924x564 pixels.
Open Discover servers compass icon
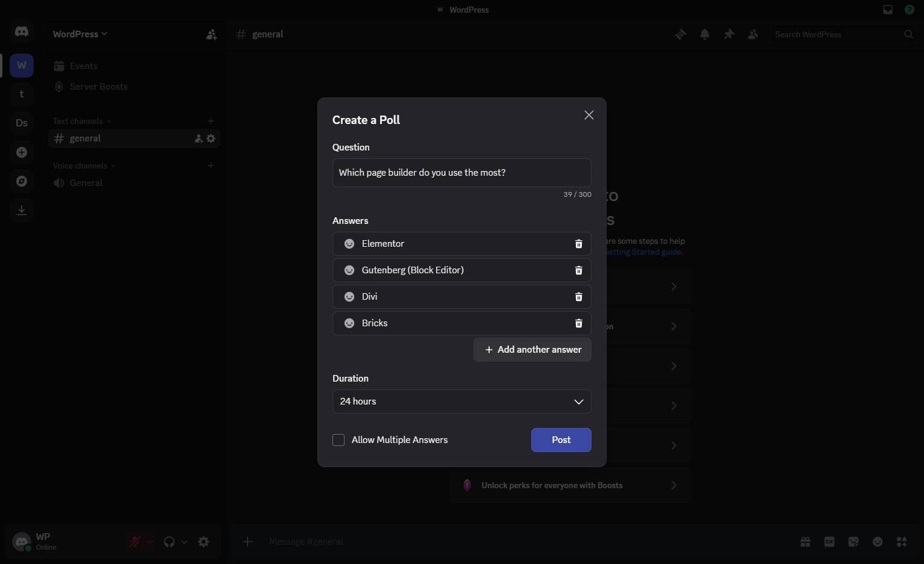(x=22, y=181)
